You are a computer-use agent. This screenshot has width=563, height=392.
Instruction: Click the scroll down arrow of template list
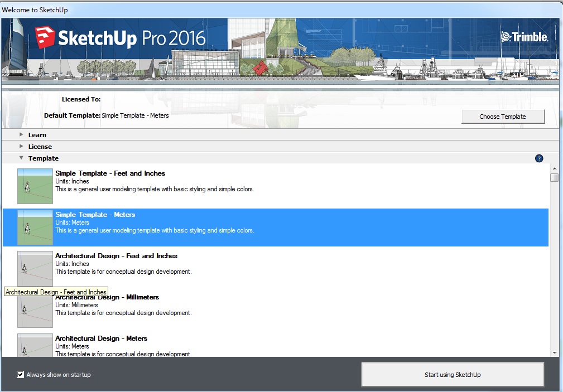pos(555,353)
